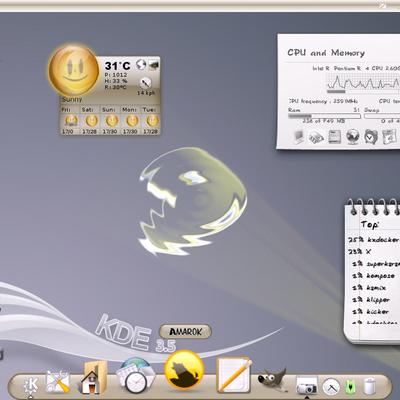The height and width of the screenshot is (400, 400).
Task: Click the Amarok tooltip label above dock
Action: (185, 332)
